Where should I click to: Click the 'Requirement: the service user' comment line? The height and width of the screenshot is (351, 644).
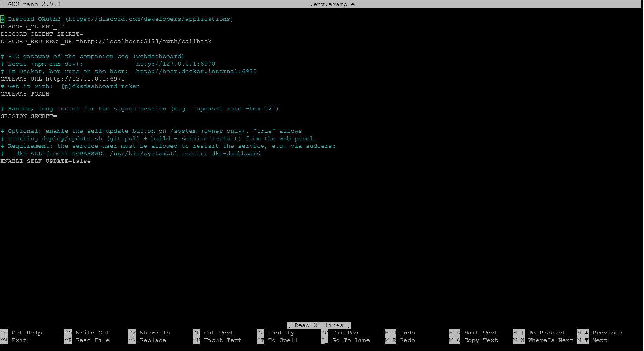(168, 146)
